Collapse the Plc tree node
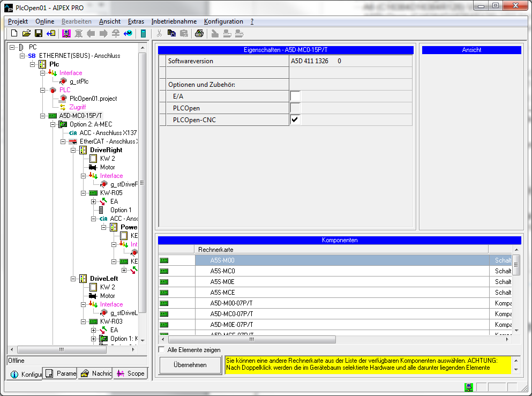This screenshot has width=532, height=396. pos(32,64)
